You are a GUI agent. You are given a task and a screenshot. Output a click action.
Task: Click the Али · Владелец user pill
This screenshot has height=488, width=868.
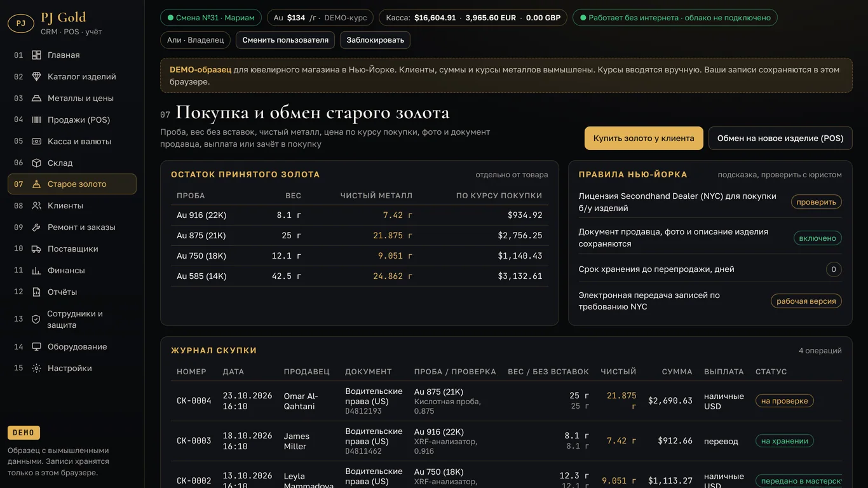[196, 40]
